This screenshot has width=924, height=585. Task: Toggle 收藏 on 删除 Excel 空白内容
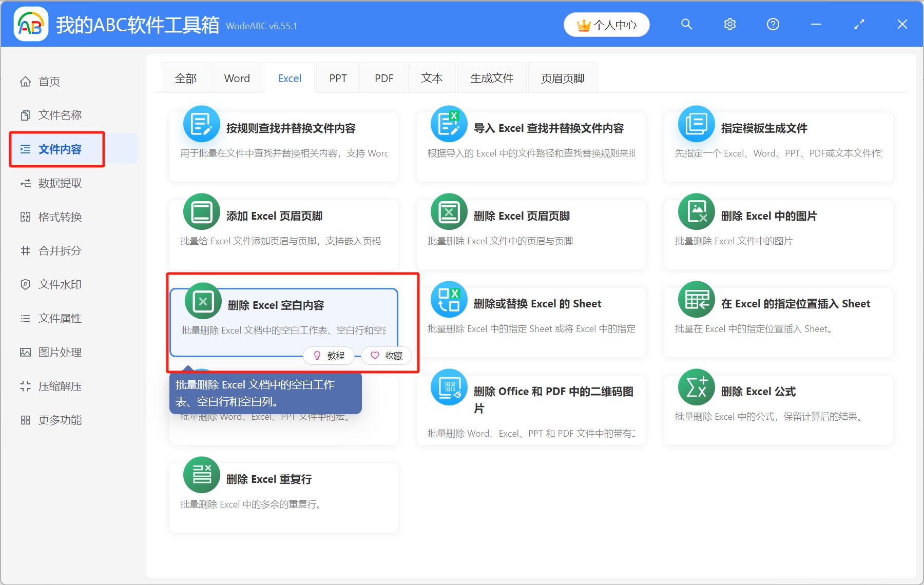click(387, 355)
